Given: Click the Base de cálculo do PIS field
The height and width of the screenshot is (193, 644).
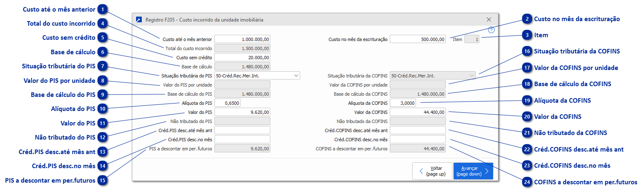Looking at the screenshot, I should (243, 94).
